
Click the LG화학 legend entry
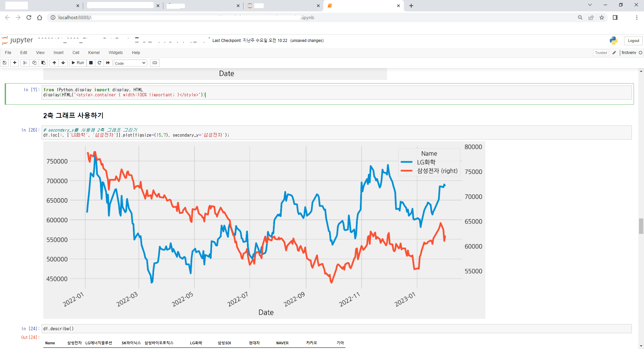point(426,162)
